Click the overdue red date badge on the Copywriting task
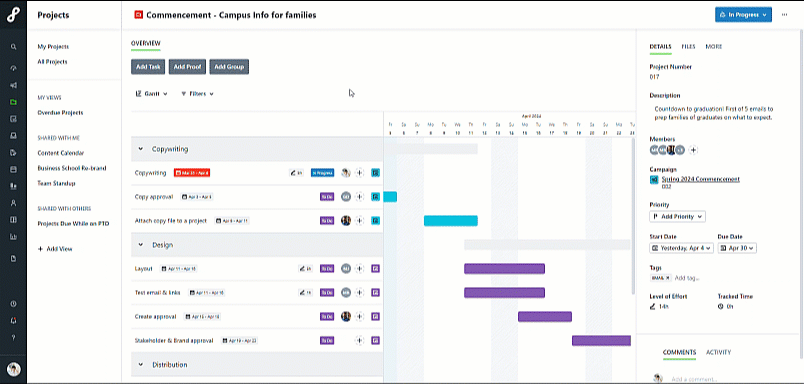Image resolution: width=804 pixels, height=384 pixels. point(192,173)
